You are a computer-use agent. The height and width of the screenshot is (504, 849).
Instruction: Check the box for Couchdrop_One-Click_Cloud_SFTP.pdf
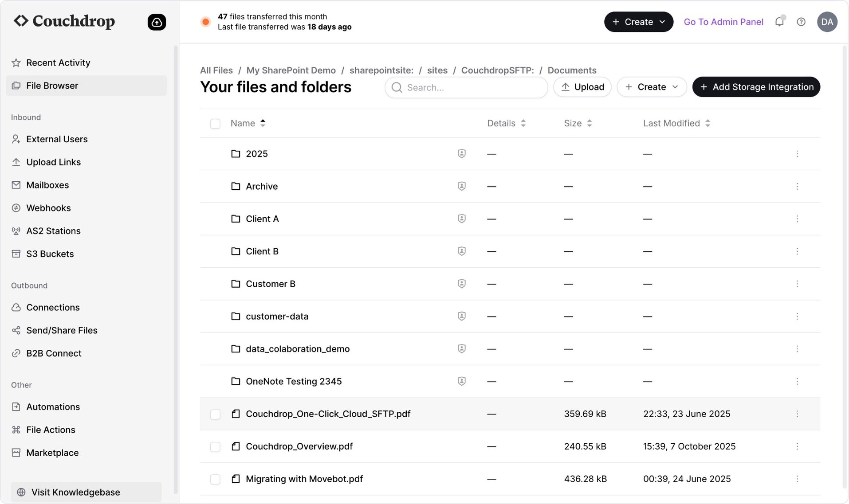[215, 414]
